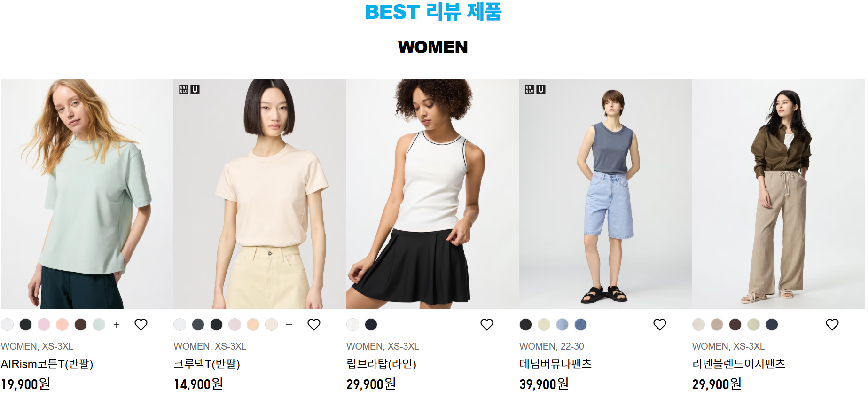The height and width of the screenshot is (407, 868).
Task: Select light blue swatch for 데님버뮤다팬츠
Action: click(x=562, y=324)
